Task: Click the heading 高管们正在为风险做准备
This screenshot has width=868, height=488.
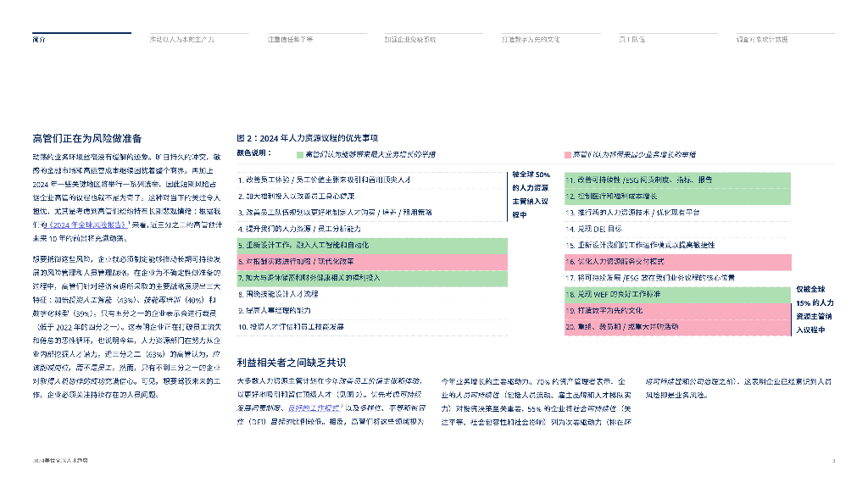Action: 87,138
